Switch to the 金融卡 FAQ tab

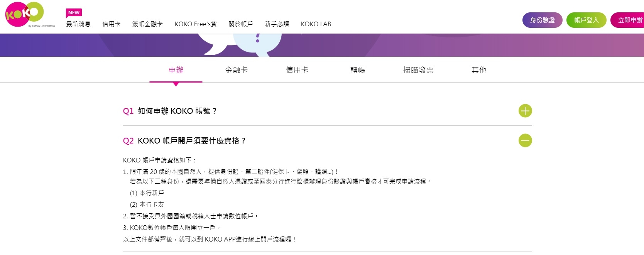coord(237,70)
